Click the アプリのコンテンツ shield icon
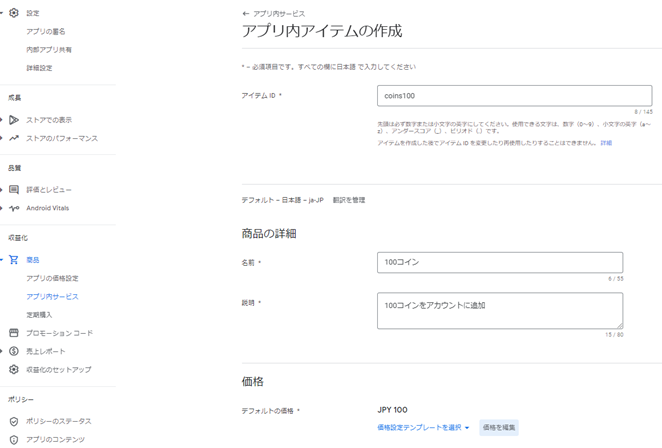Screen dimensions: 662x448 click(x=14, y=440)
